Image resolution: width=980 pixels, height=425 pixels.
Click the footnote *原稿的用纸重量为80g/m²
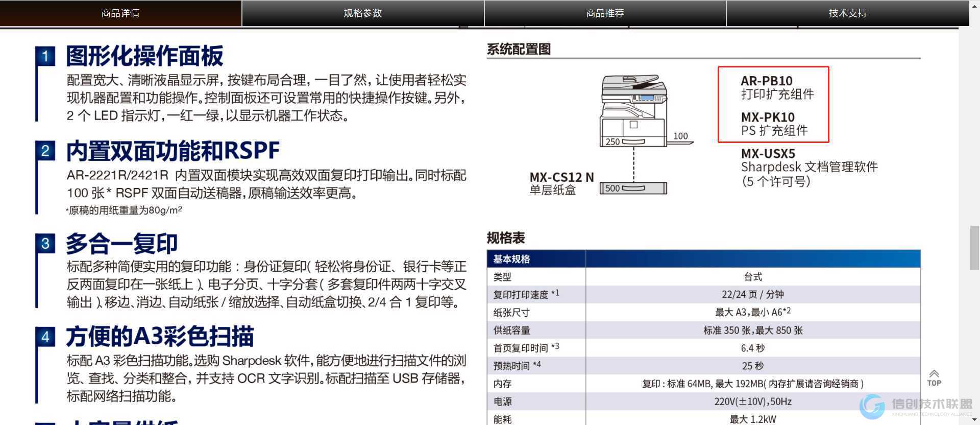pyautogui.click(x=124, y=210)
